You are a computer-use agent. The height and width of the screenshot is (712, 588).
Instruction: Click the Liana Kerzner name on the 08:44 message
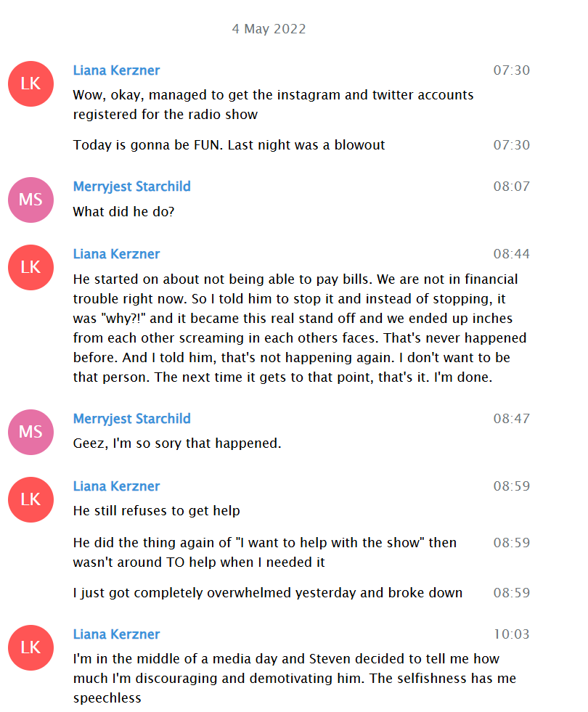(x=116, y=254)
